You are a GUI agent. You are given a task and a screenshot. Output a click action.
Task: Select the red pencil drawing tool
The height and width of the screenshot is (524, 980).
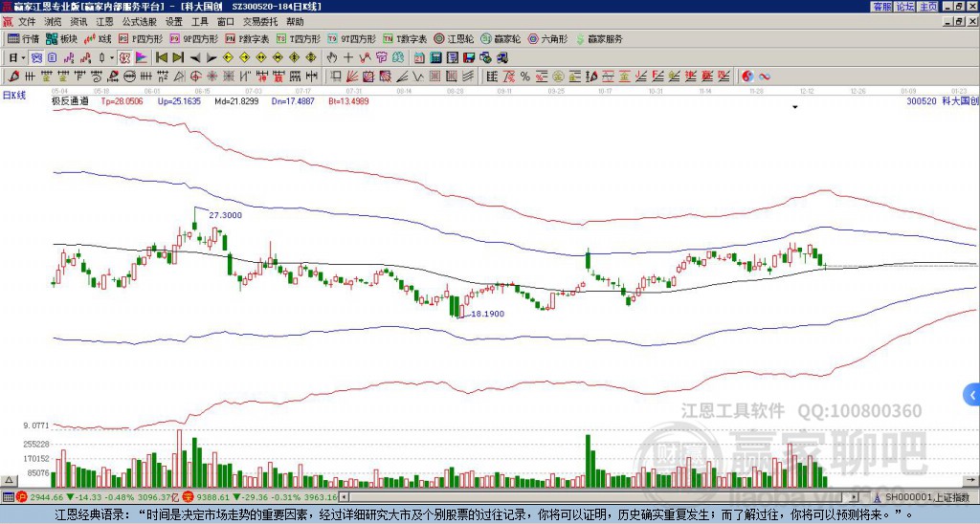click(x=13, y=76)
